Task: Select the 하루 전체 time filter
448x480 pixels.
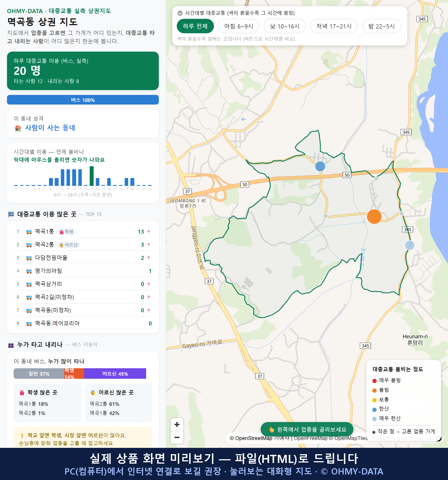Action: (x=195, y=26)
